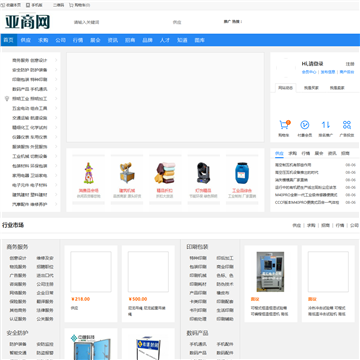Switch to the 网站动态 tab
Viewport: 360px width, 360px height.
pos(286,88)
